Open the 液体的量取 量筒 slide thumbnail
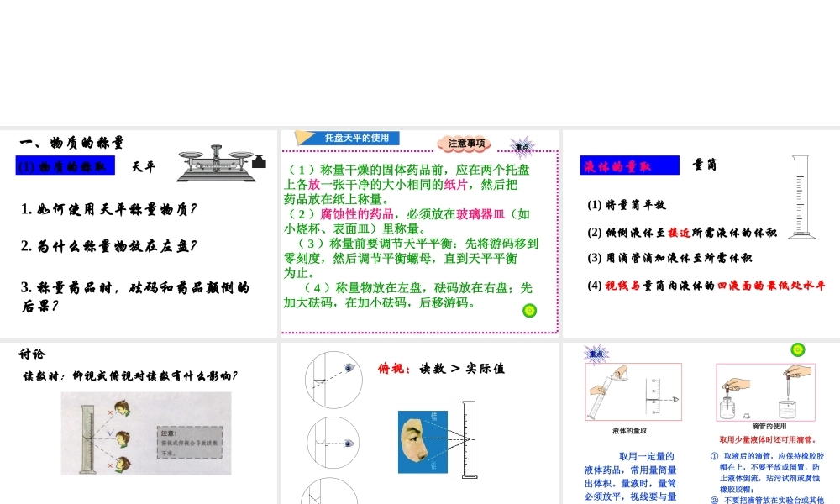Viewport: 840px width, 504px height. [701, 234]
